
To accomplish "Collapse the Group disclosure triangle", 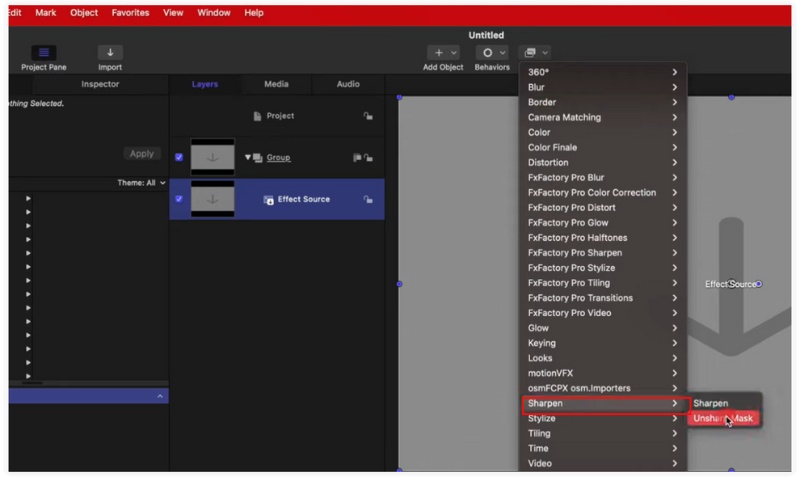I will (x=247, y=158).
